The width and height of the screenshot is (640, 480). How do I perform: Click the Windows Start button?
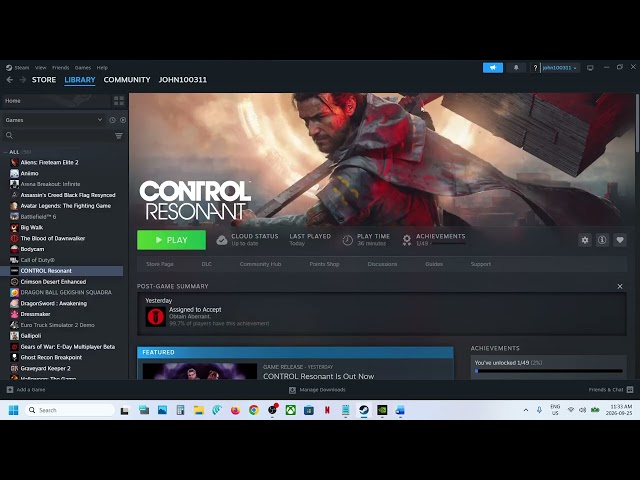[13, 410]
